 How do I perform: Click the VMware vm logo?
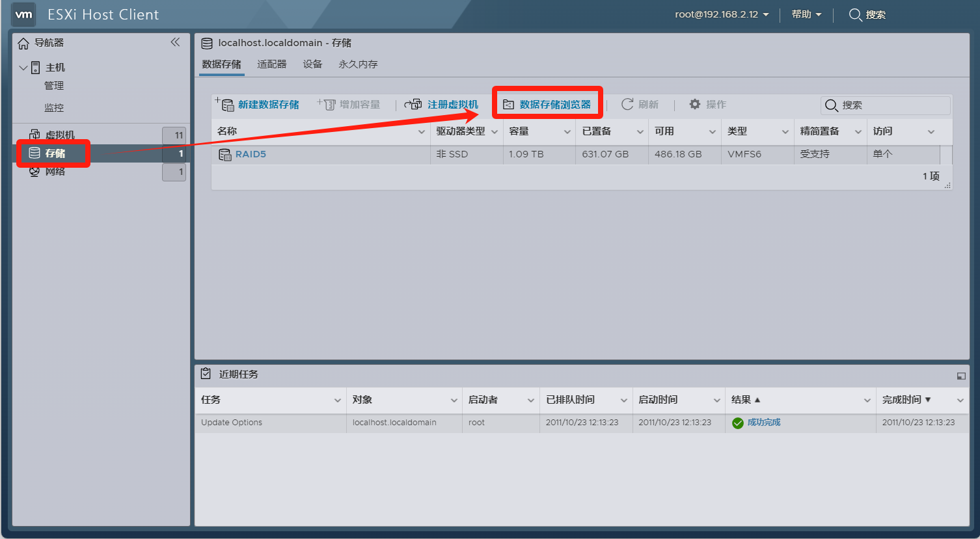pyautogui.click(x=24, y=14)
